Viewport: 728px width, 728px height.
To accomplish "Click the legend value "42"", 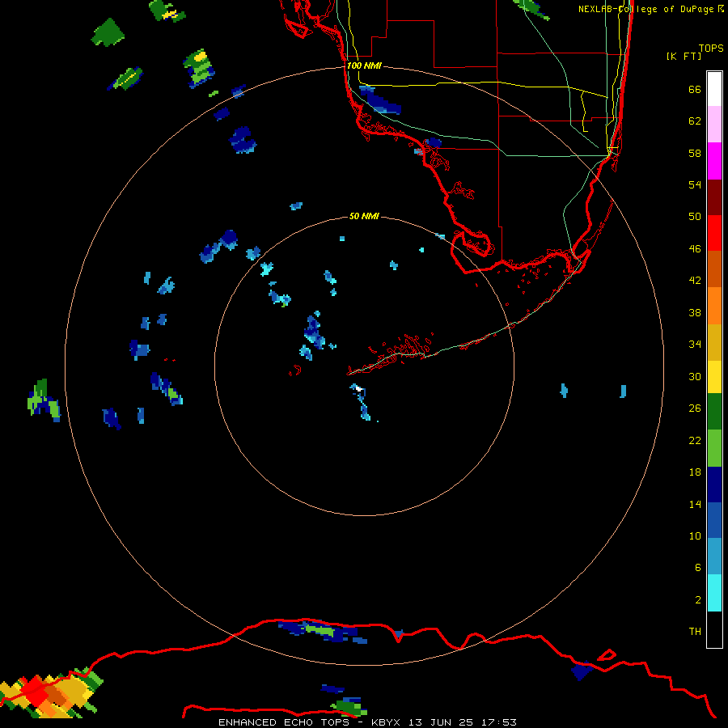I will click(x=695, y=281).
